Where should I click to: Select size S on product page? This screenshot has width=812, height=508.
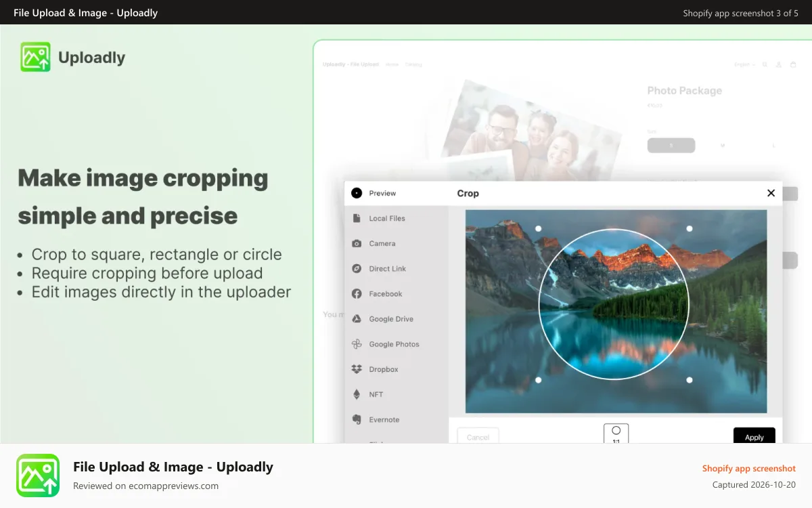point(671,146)
